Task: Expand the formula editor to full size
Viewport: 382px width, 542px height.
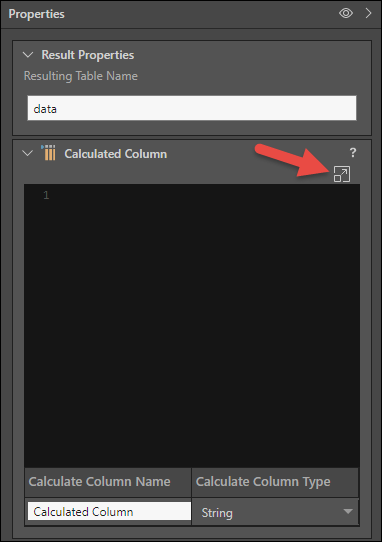Action: (342, 174)
